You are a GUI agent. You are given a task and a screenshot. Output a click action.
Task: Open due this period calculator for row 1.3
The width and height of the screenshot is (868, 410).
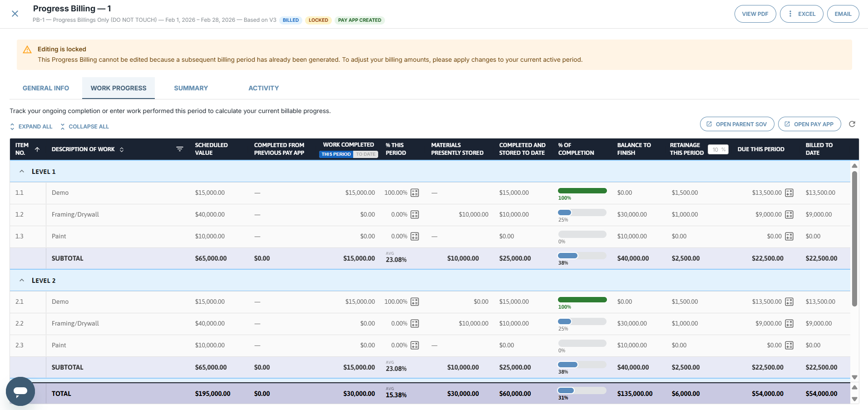pos(789,236)
